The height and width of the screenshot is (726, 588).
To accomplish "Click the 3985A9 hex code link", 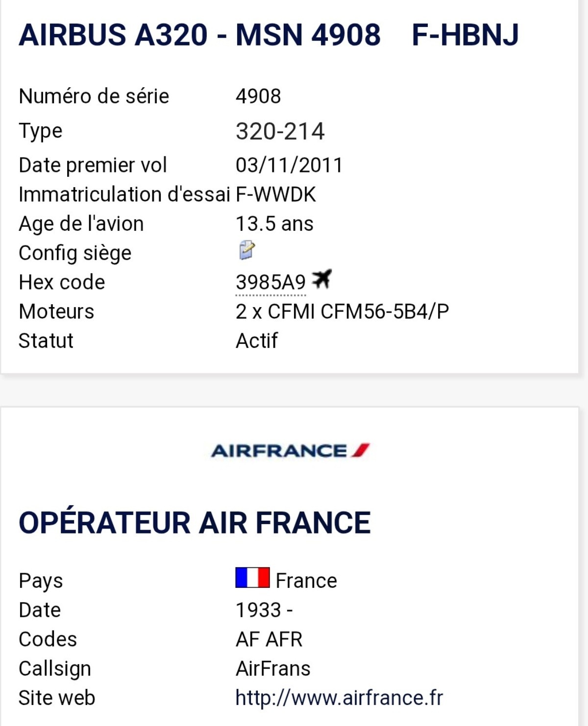I will click(270, 282).
